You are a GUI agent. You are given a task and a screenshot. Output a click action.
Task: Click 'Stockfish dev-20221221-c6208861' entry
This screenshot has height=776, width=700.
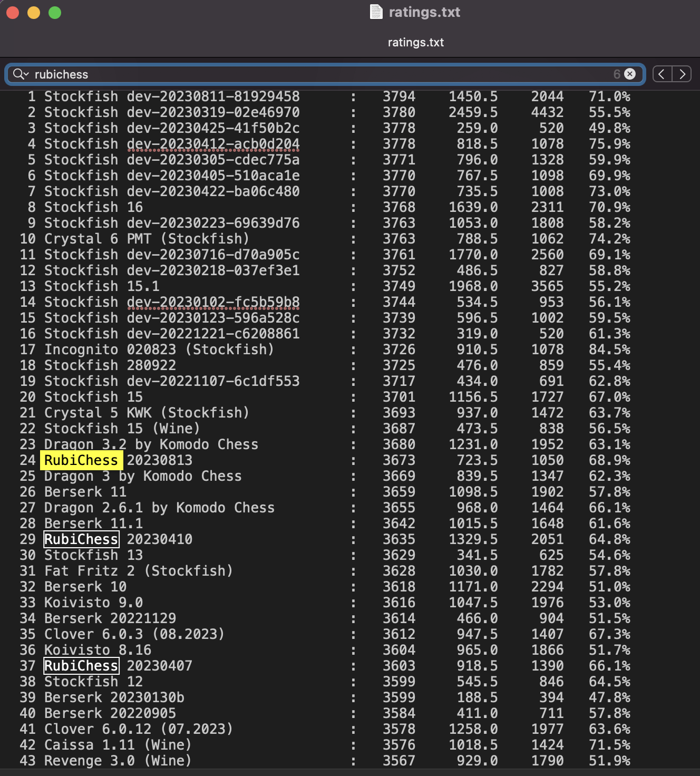click(x=172, y=334)
